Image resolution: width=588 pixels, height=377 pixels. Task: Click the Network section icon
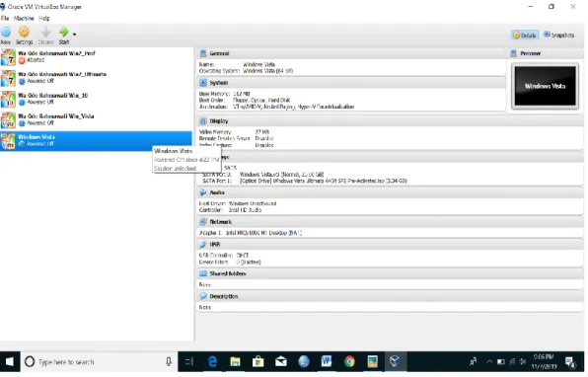203,222
